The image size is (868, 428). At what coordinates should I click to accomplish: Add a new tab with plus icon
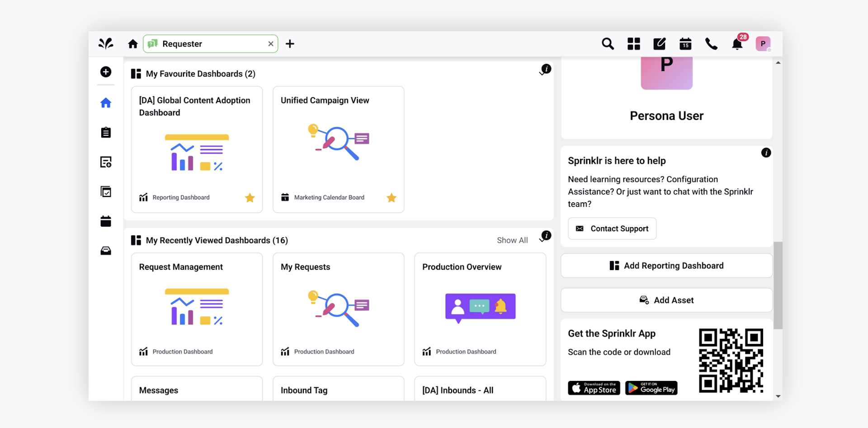pos(290,44)
